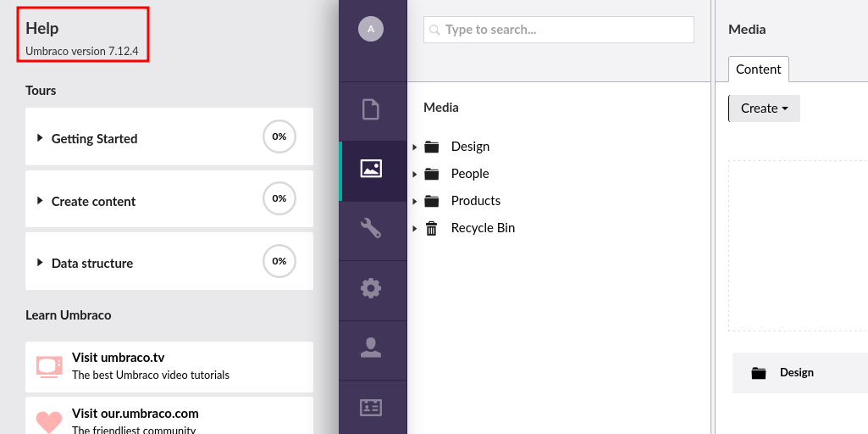Screen dimensions: 868x434
Task: Click the Design folder icon in list
Action: [x=759, y=373]
